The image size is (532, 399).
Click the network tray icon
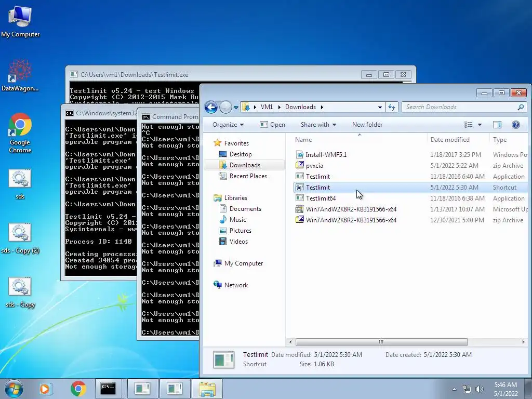coord(467,389)
